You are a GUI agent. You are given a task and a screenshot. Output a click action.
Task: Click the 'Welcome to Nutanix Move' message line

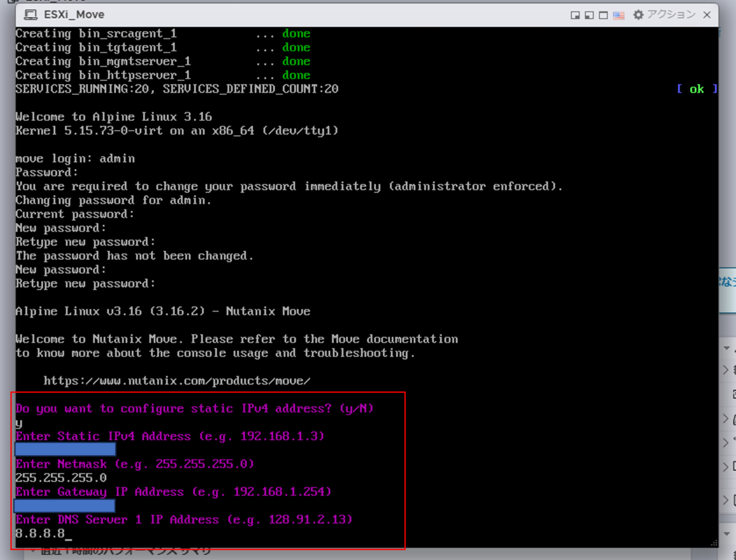tap(237, 339)
